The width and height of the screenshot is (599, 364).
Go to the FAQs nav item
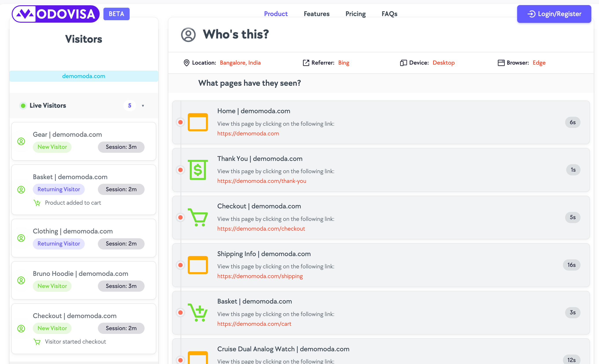(389, 14)
